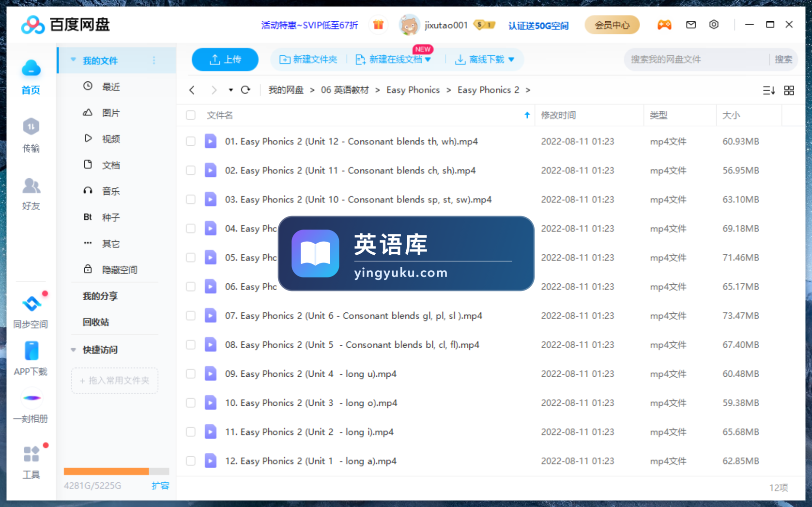Check the box for 01. Easy Phonics 2 Unit 12
The image size is (812, 507).
[191, 141]
